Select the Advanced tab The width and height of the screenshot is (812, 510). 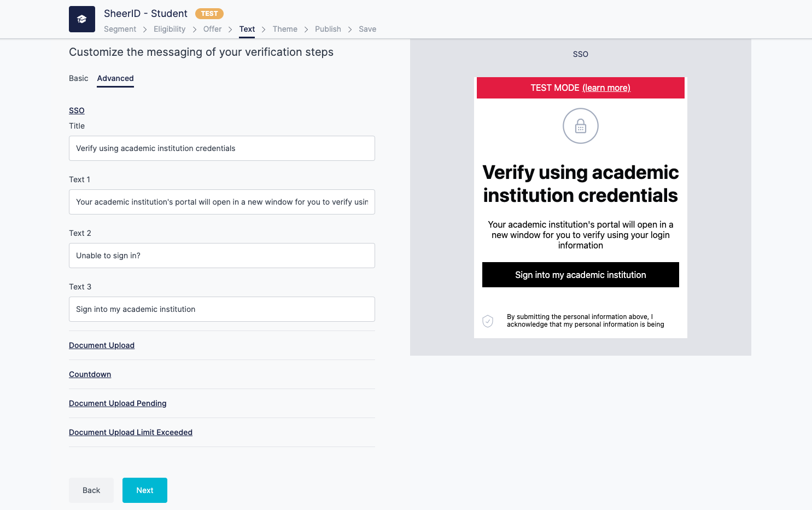tap(115, 78)
